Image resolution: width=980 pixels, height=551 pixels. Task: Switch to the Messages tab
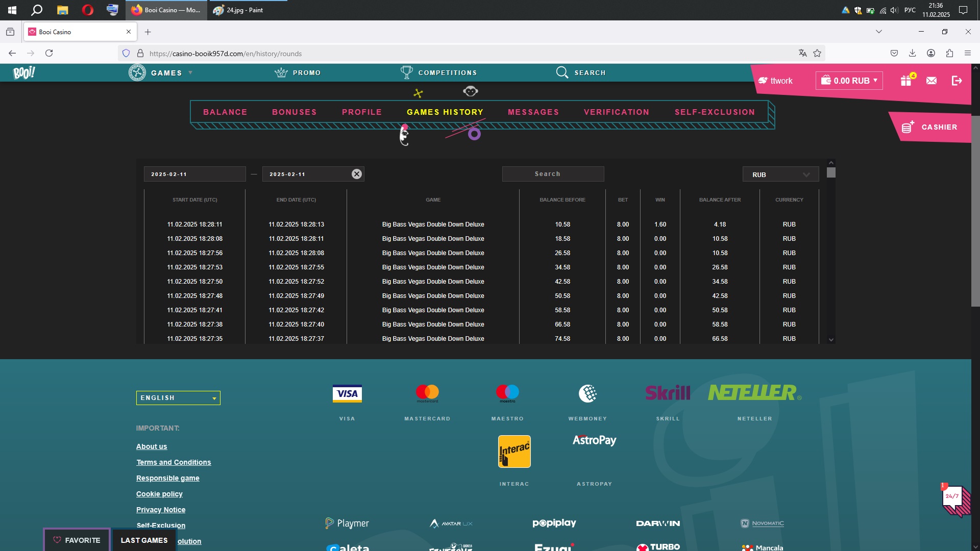point(533,112)
